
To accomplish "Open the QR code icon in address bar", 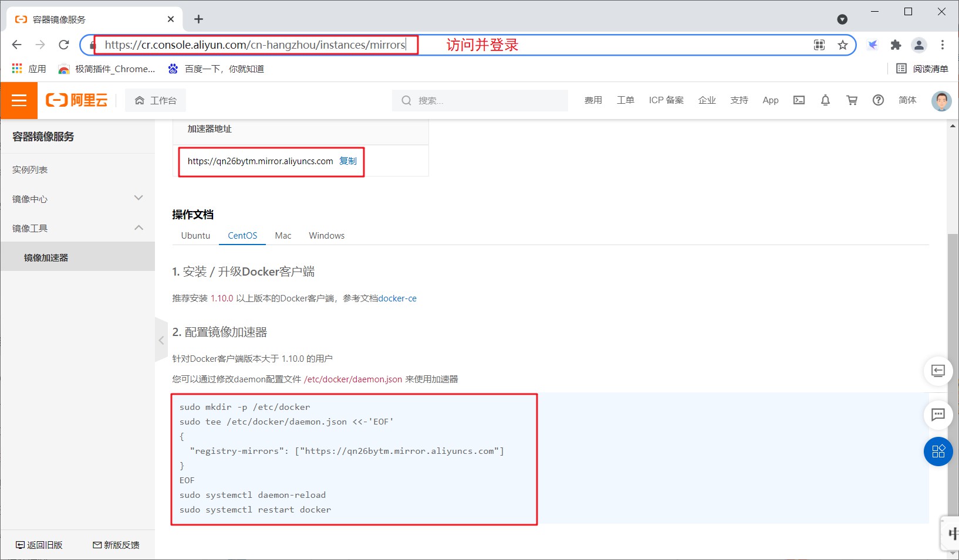I will (x=819, y=45).
